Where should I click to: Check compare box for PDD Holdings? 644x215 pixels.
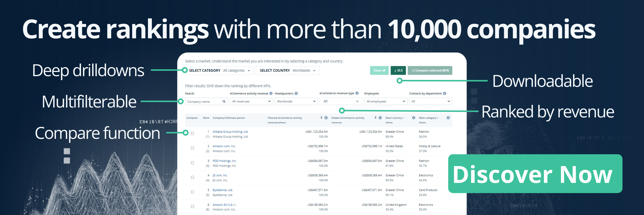[192, 163]
